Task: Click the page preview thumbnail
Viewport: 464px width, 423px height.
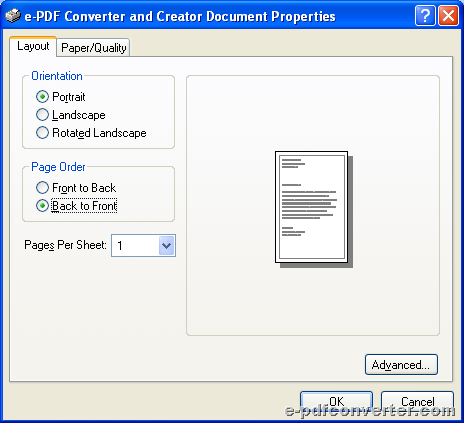Action: tap(314, 209)
